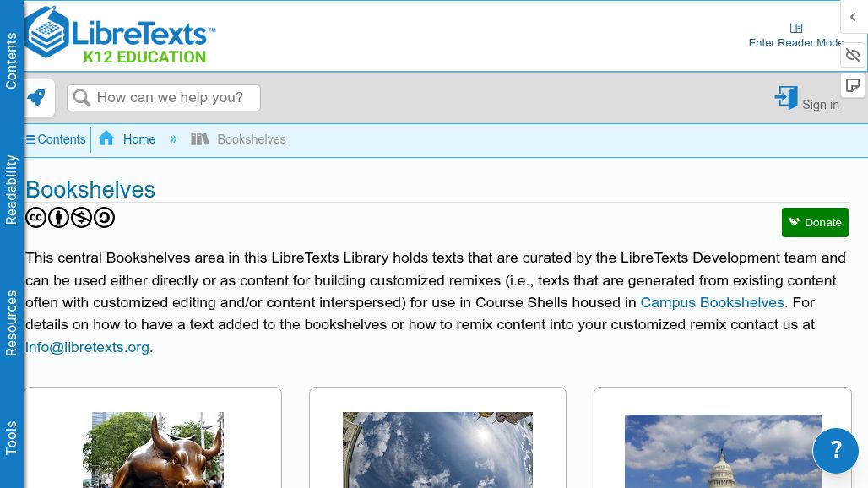The image size is (868, 488).
Task: Open the blue help question mark bubble
Action: point(835,450)
